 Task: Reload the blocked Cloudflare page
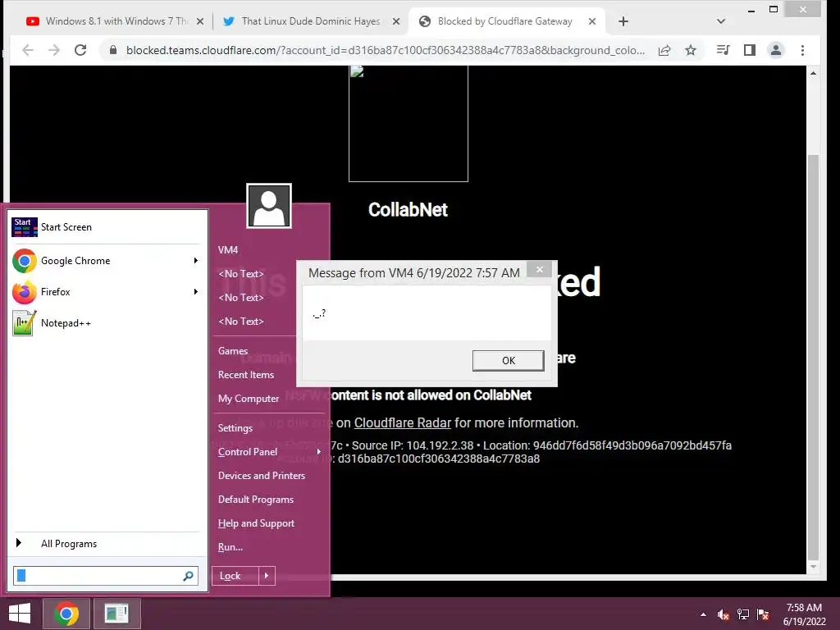(x=80, y=50)
